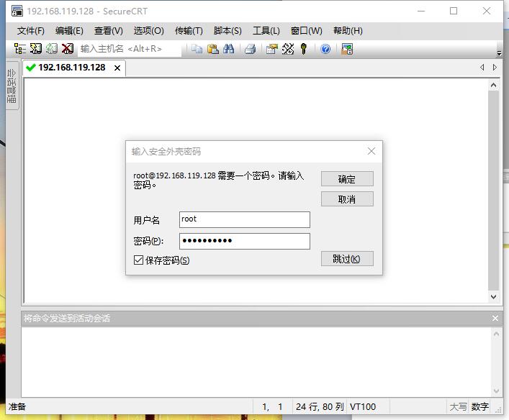Image resolution: width=509 pixels, height=420 pixels.
Task: Open the 文件(F) menu
Action: point(30,31)
